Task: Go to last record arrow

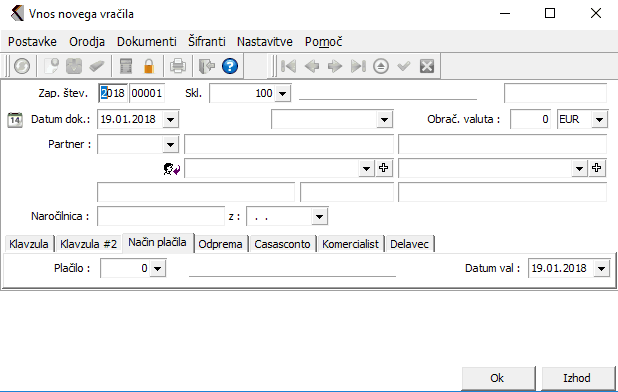Action: pyautogui.click(x=358, y=66)
